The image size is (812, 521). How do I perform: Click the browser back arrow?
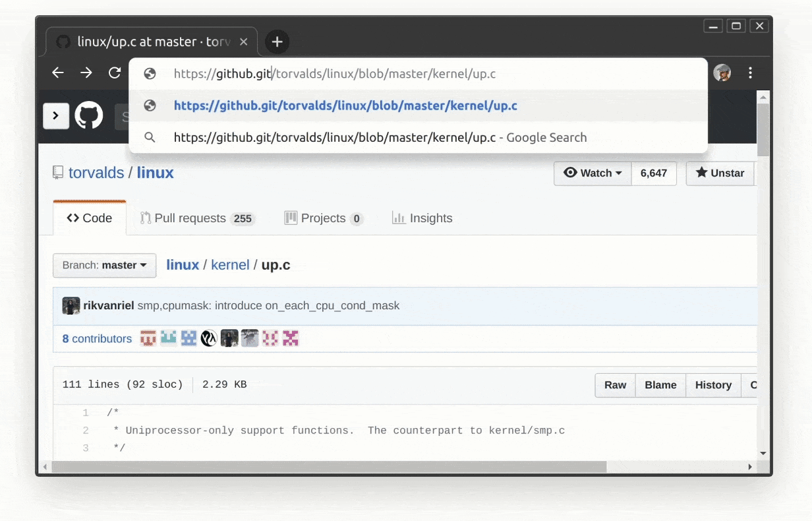click(x=58, y=73)
